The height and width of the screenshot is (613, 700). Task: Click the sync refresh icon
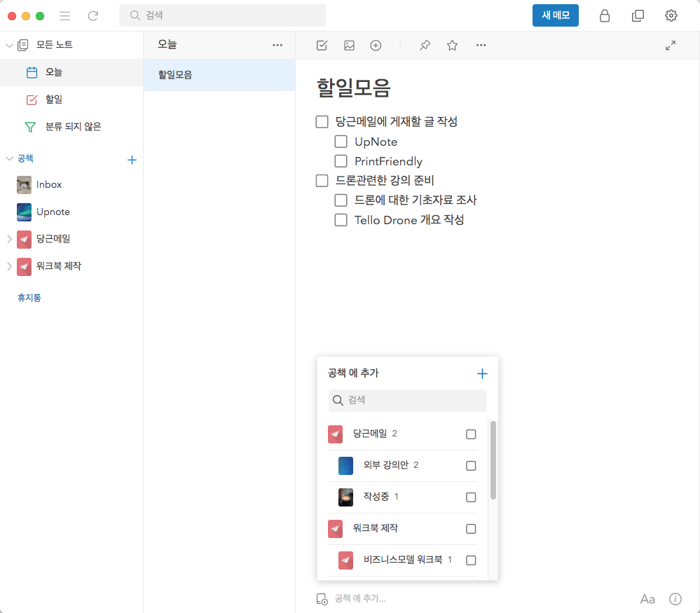(x=93, y=16)
